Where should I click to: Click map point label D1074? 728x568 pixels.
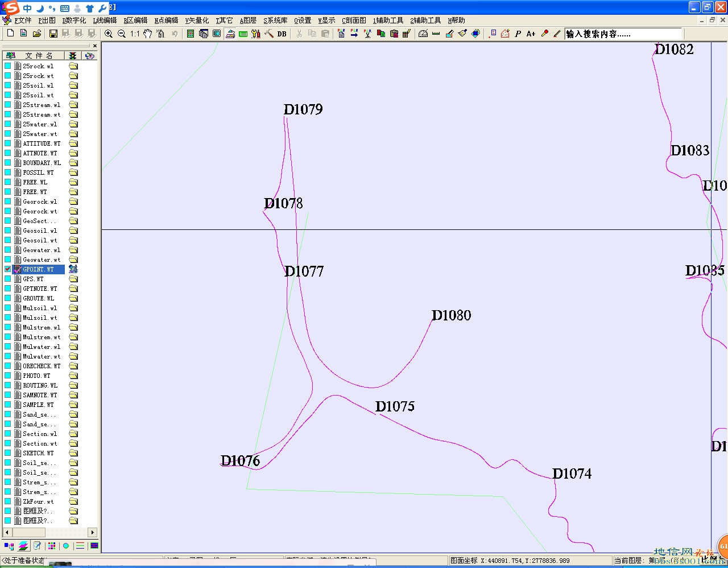(x=572, y=474)
